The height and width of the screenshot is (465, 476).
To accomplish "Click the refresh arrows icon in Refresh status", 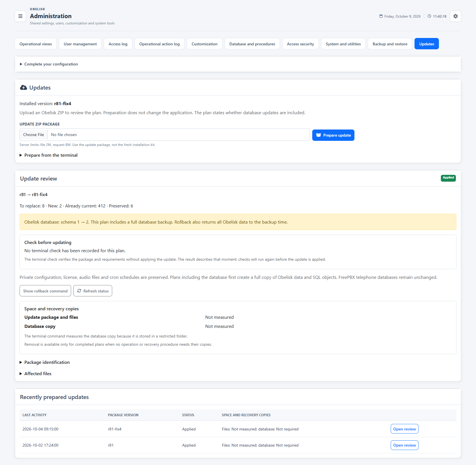I will pos(79,291).
